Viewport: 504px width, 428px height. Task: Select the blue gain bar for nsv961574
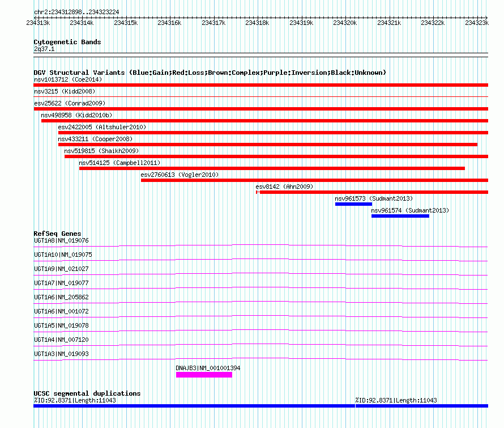(x=400, y=216)
